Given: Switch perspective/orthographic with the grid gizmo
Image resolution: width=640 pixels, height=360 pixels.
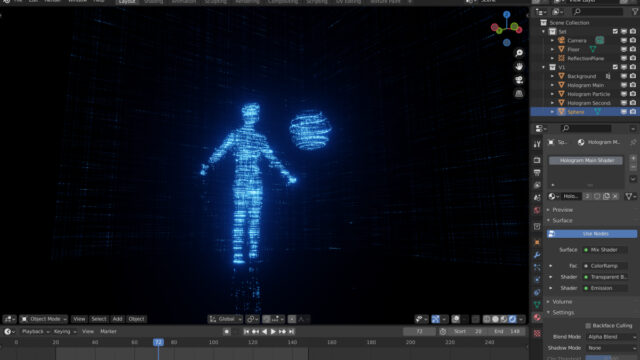Looking at the screenshot, I should [x=519, y=93].
